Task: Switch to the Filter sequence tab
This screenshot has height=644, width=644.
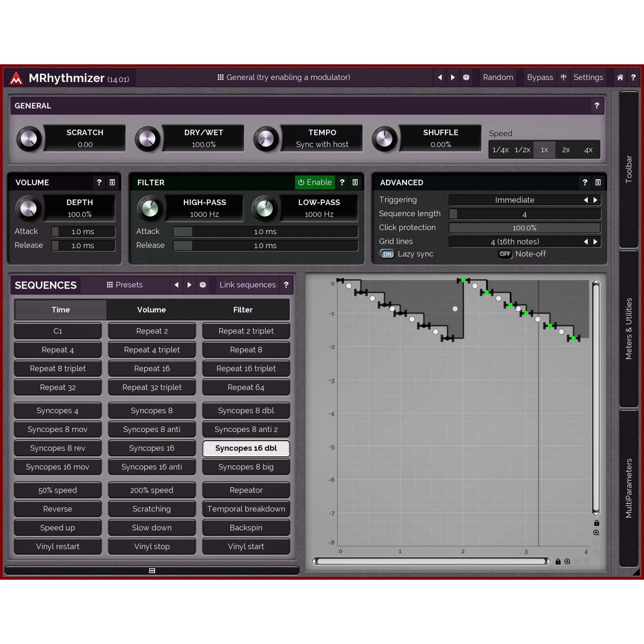Action: (x=243, y=310)
